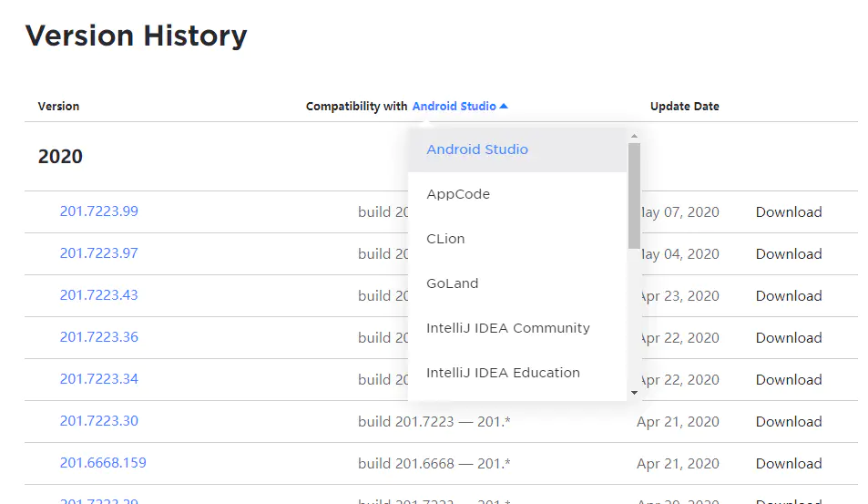This screenshot has width=868, height=504.
Task: Open version 201.6668.159 link
Action: pyautogui.click(x=103, y=463)
